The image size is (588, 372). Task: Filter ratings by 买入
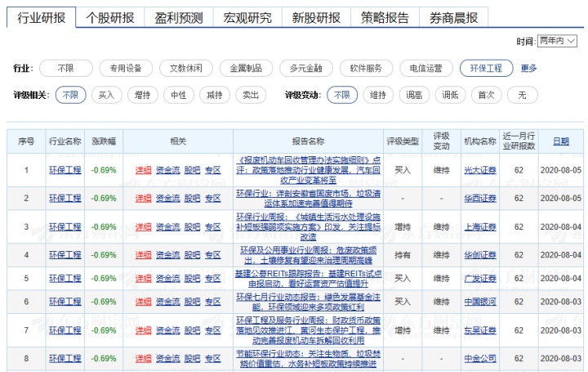click(x=106, y=95)
